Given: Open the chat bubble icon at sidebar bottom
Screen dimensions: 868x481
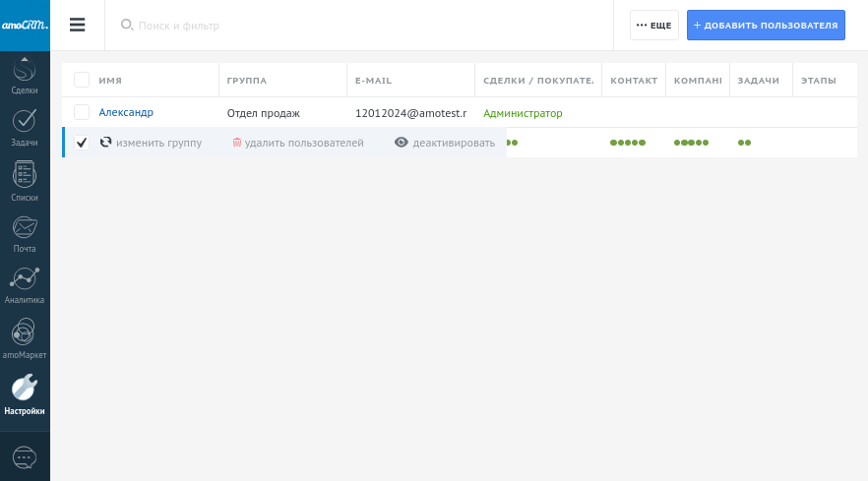Looking at the screenshot, I should click(25, 457).
